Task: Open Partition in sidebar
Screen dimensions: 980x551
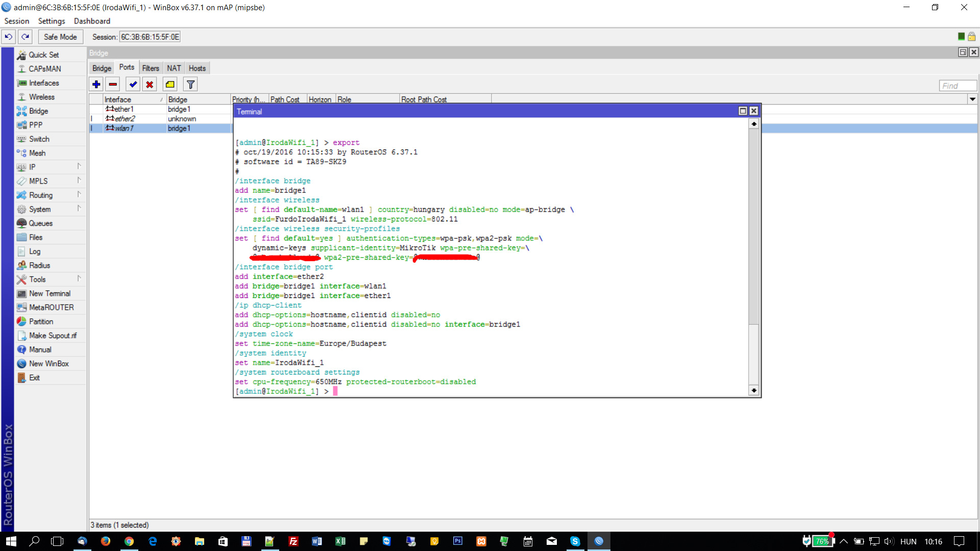Action: pos(41,321)
